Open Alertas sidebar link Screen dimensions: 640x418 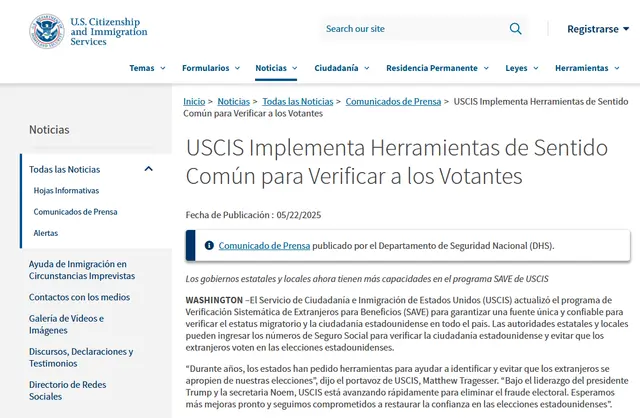tap(46, 233)
